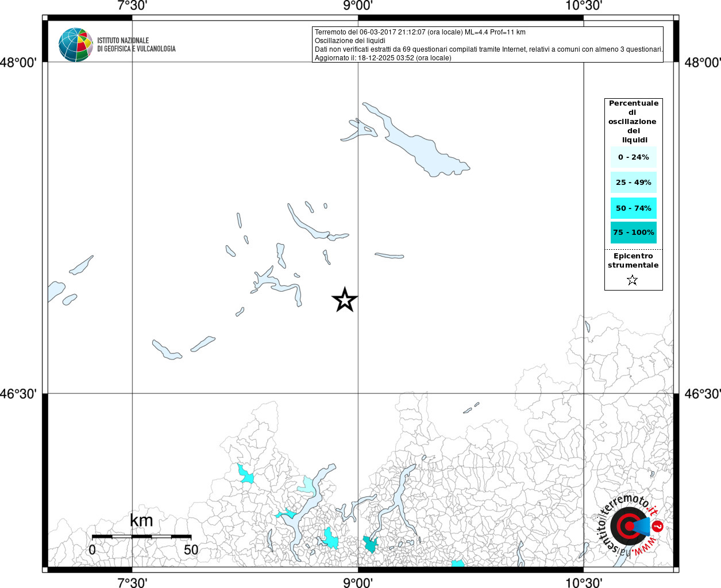Select the 75 - 100% legend swatch
Viewport: 721px width, 588px height.
(x=634, y=233)
